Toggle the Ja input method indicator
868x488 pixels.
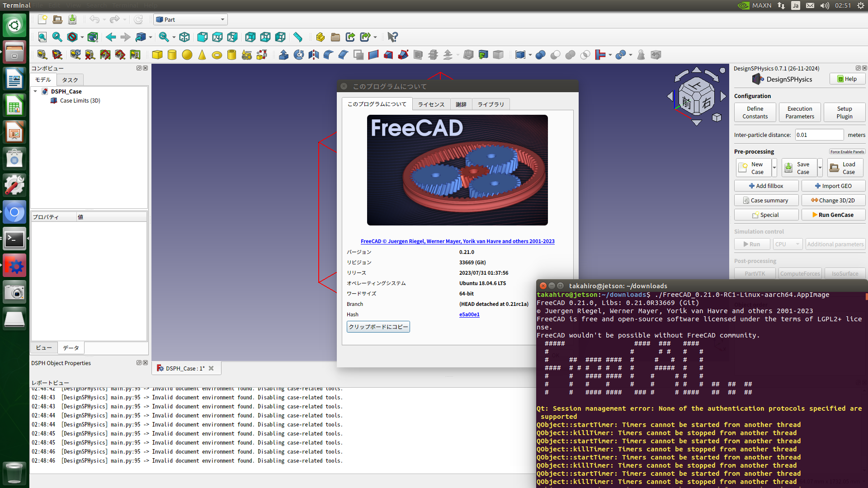[796, 5]
